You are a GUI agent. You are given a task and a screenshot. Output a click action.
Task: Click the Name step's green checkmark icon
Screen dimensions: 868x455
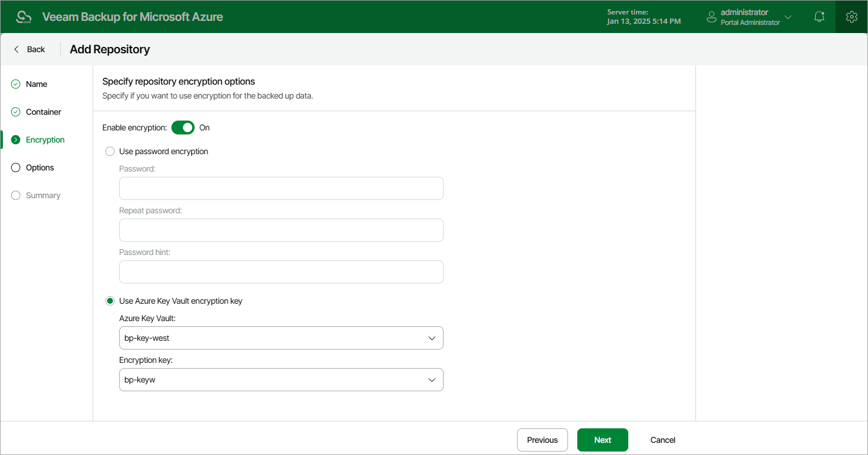(15, 83)
